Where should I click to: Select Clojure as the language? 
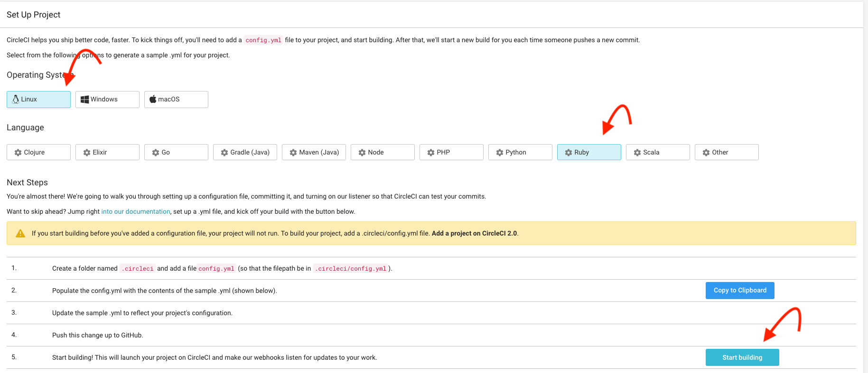point(38,152)
